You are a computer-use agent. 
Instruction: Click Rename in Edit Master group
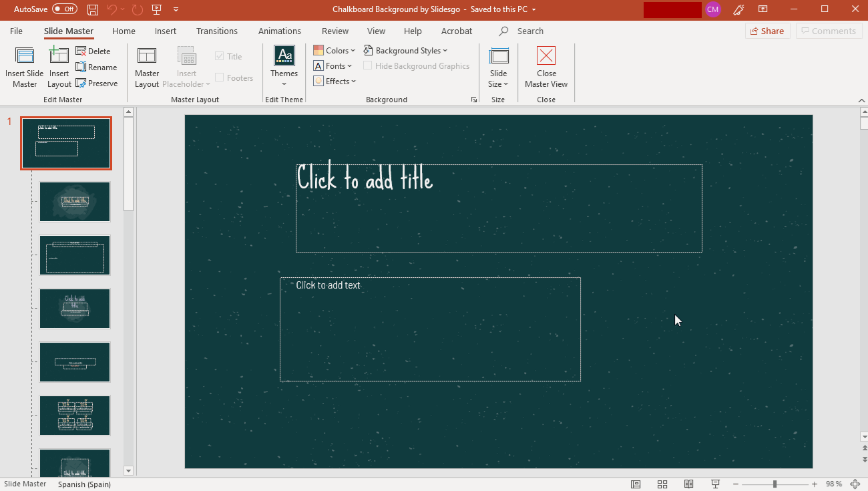pos(96,67)
